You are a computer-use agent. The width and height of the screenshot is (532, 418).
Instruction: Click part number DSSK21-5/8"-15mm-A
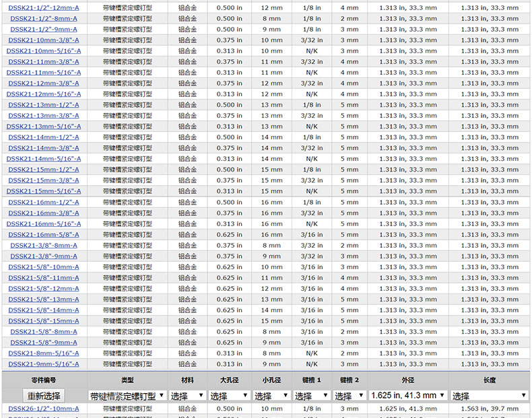pos(44,320)
